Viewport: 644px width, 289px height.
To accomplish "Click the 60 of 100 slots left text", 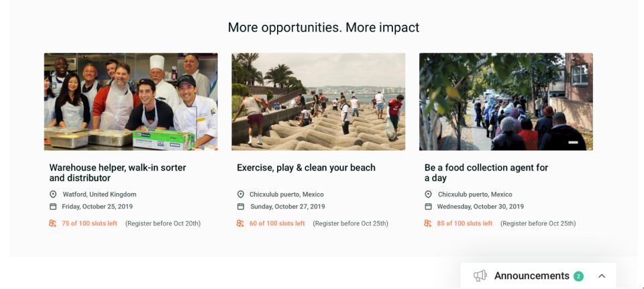I will pyautogui.click(x=277, y=223).
